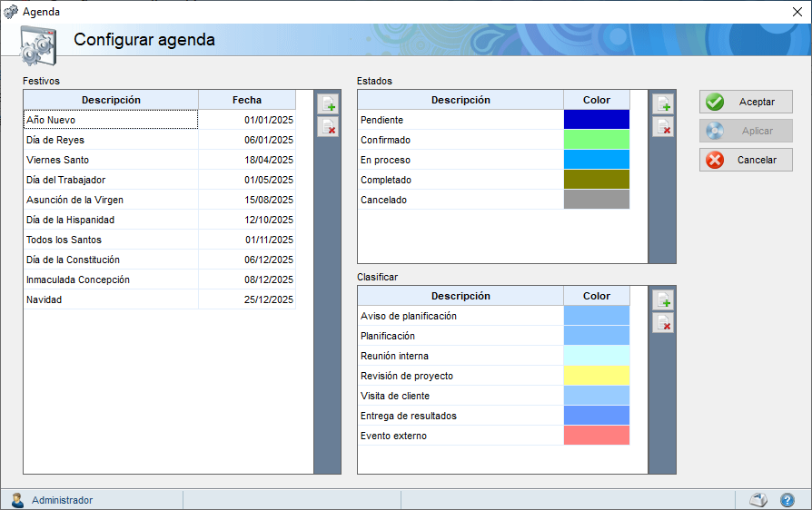Delete selected holiday from Festivos list
Screen dimensions: 812x510
(328, 126)
